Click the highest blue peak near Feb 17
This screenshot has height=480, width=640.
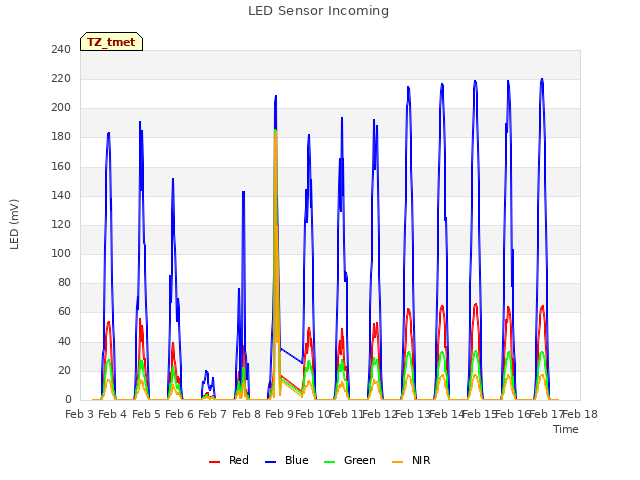click(542, 79)
